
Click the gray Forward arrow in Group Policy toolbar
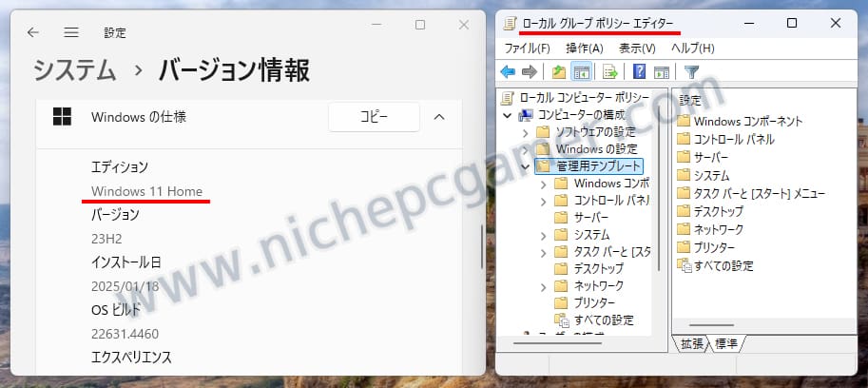pyautogui.click(x=530, y=71)
